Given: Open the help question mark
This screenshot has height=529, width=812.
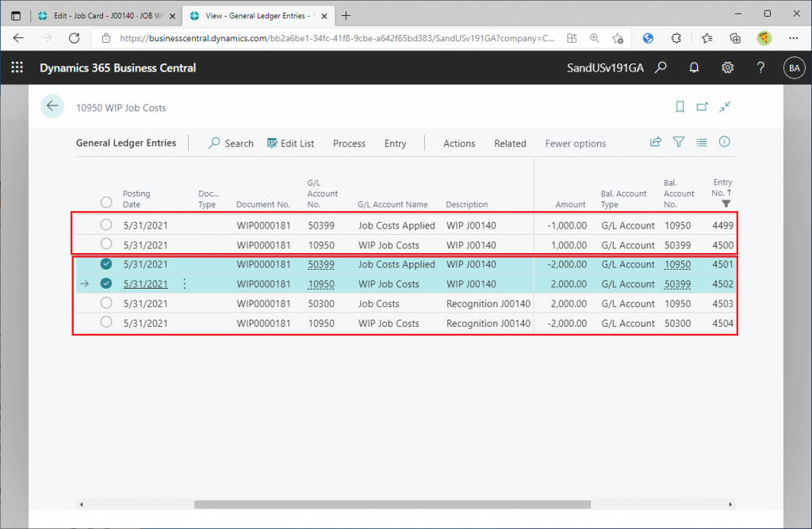Looking at the screenshot, I should (760, 67).
